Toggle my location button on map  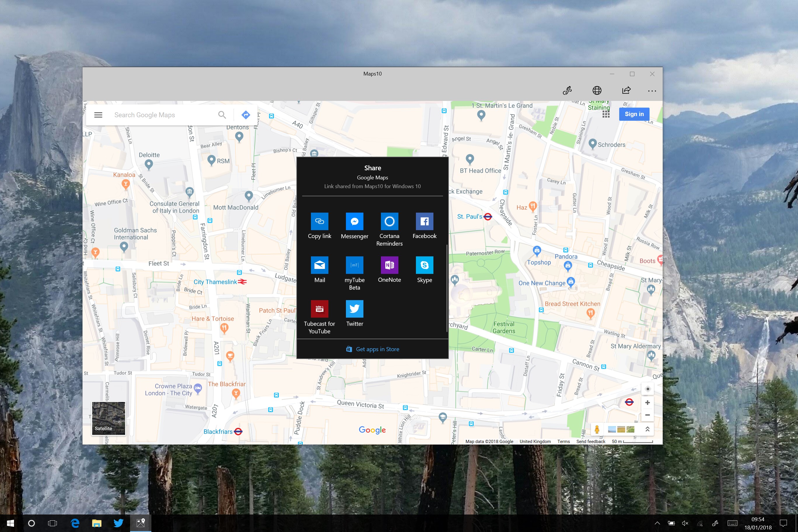pyautogui.click(x=647, y=389)
